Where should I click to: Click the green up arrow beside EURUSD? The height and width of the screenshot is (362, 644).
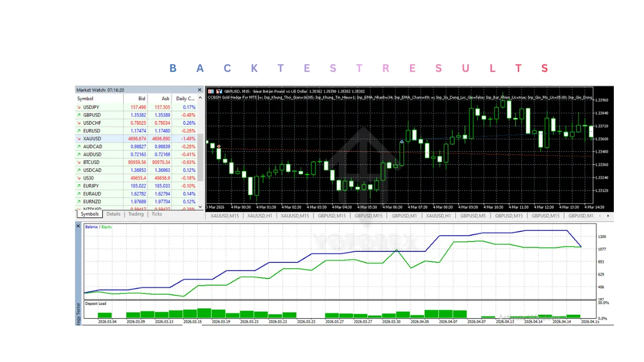(x=79, y=131)
